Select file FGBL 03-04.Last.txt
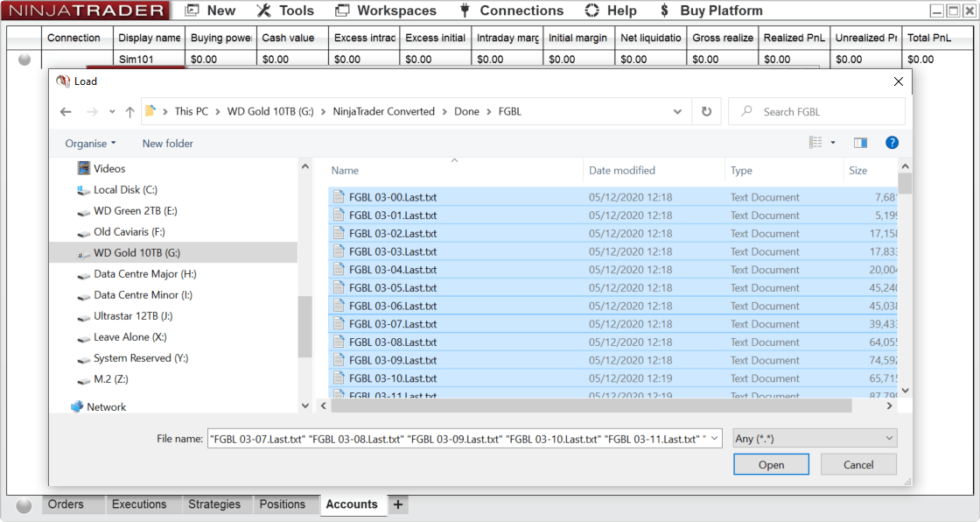Image resolution: width=980 pixels, height=522 pixels. pyautogui.click(x=612, y=270)
